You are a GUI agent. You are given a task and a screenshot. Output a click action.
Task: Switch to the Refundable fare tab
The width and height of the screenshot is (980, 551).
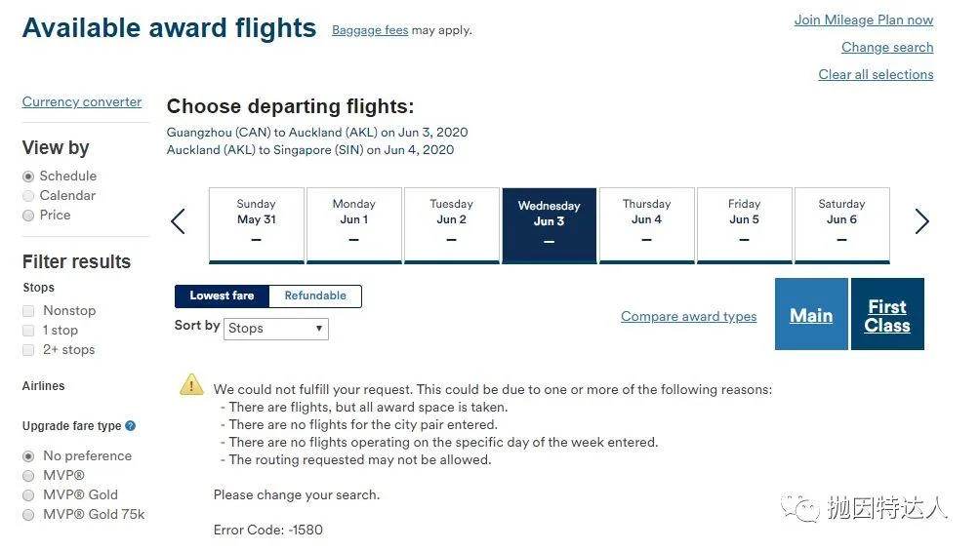click(x=315, y=296)
